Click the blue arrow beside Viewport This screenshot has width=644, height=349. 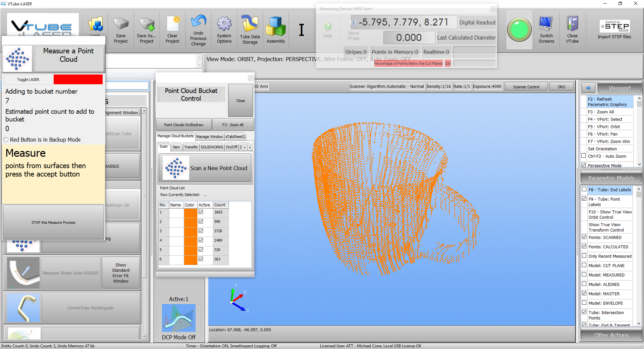pos(589,88)
